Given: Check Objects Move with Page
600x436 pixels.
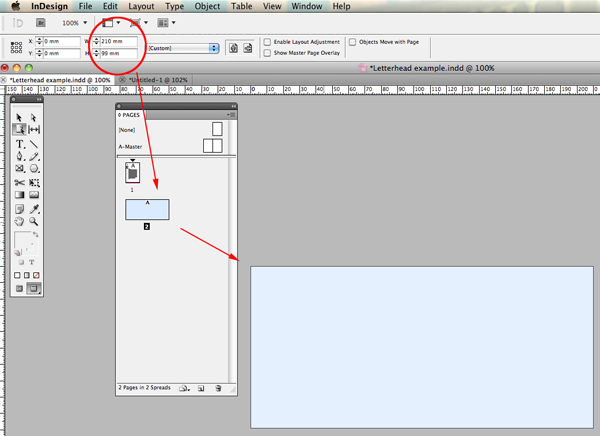Looking at the screenshot, I should click(352, 42).
